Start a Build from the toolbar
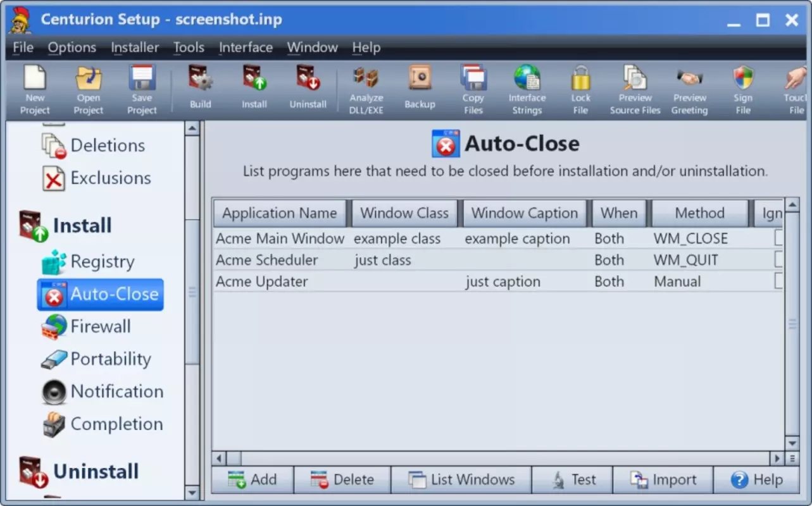Image resolution: width=812 pixels, height=506 pixels. [201, 87]
